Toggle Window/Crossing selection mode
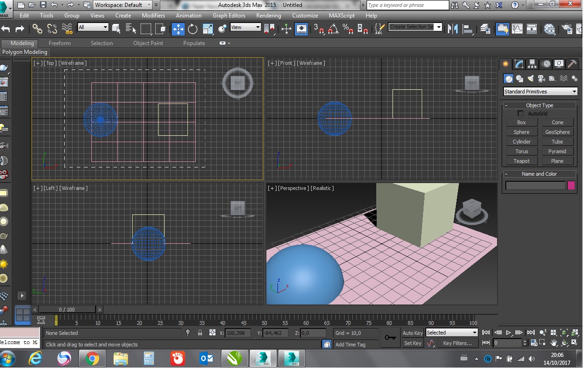This screenshot has height=368, width=588. [x=160, y=29]
